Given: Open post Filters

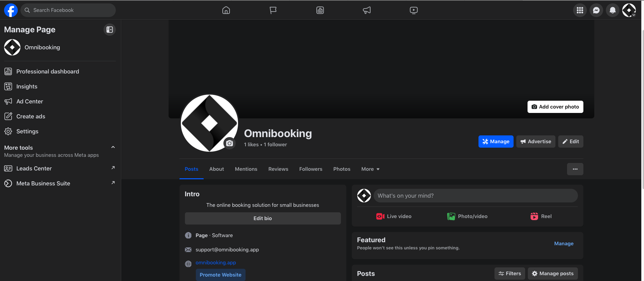Looking at the screenshot, I should (x=509, y=274).
